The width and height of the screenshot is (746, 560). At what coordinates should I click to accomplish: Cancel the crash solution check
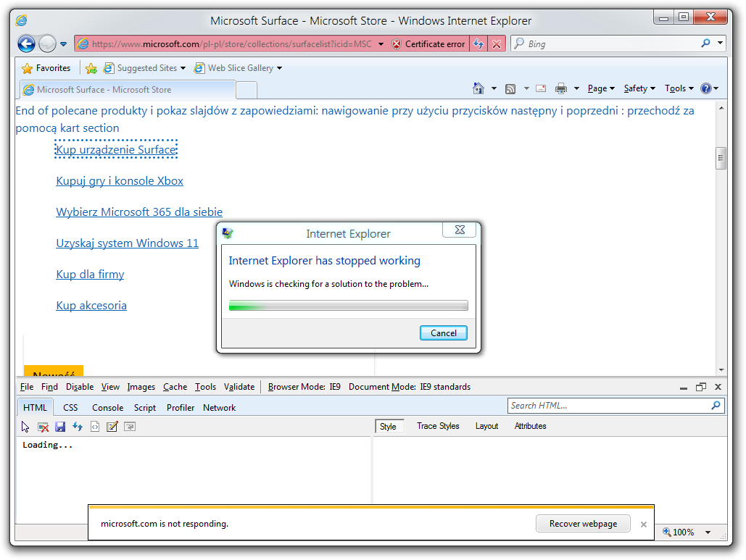coord(444,333)
